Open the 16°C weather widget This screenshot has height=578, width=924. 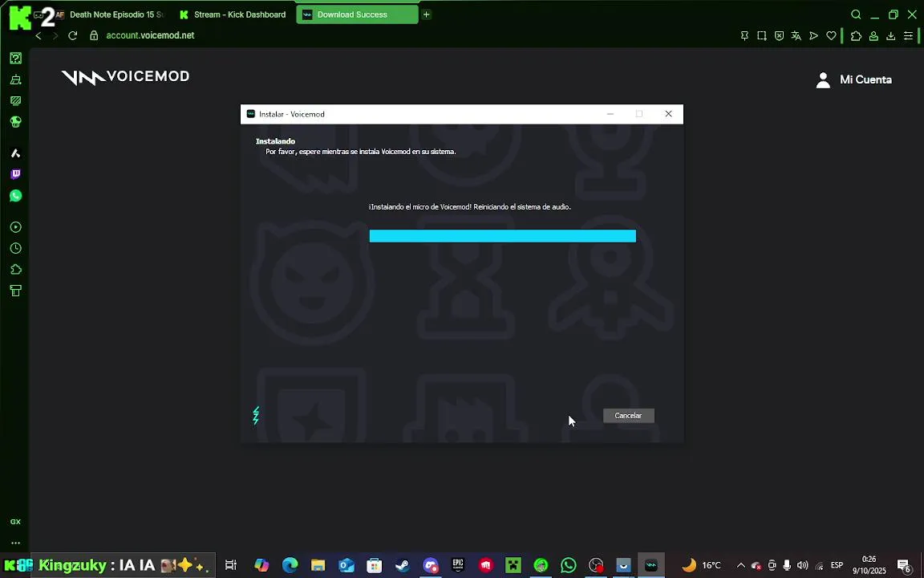pyautogui.click(x=701, y=565)
